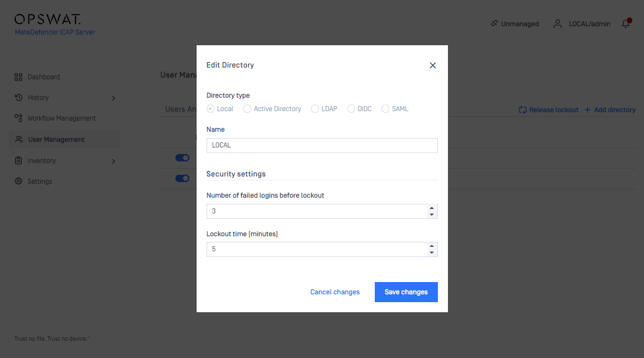Save changes to the directory

406,292
